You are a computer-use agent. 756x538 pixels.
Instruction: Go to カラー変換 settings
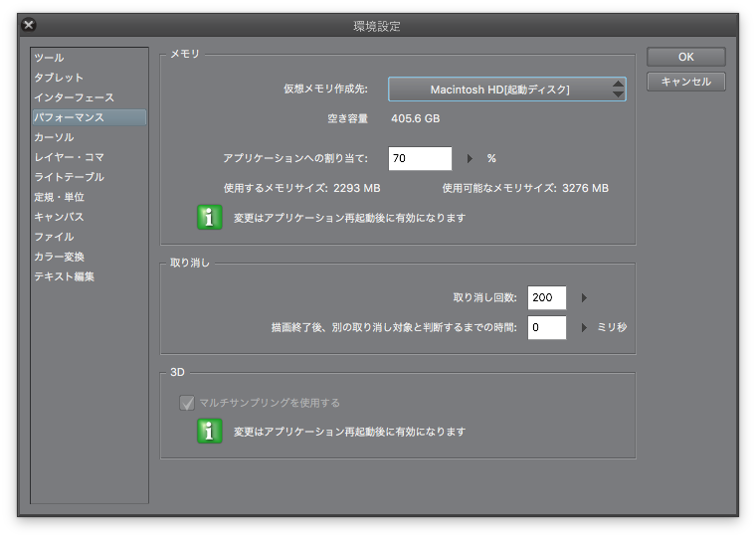point(60,257)
